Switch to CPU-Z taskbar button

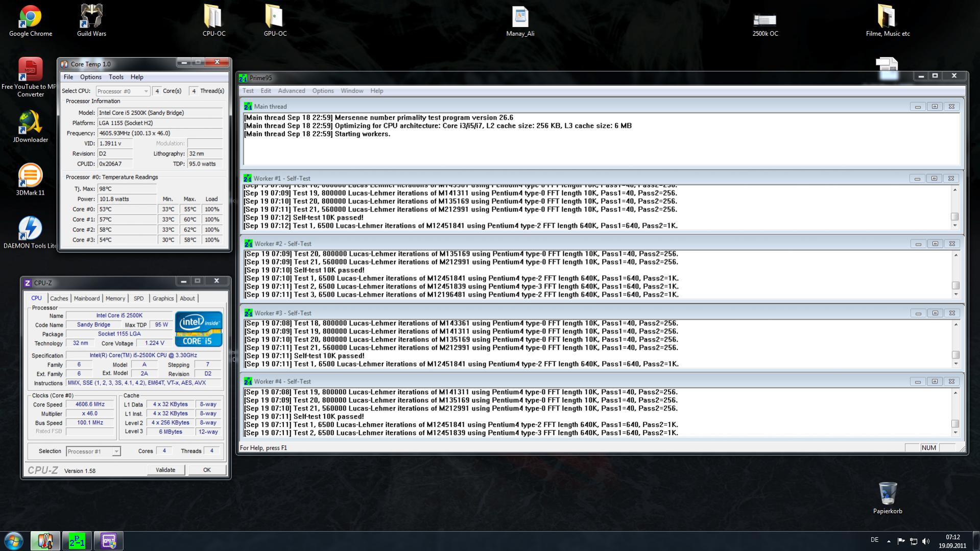pos(109,541)
